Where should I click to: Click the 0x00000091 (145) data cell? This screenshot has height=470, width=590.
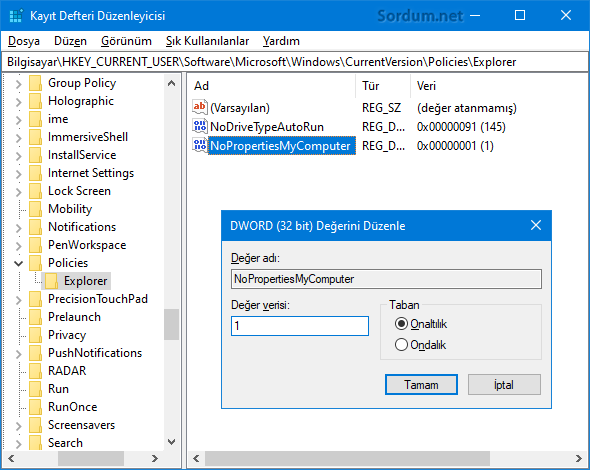pyautogui.click(x=461, y=126)
